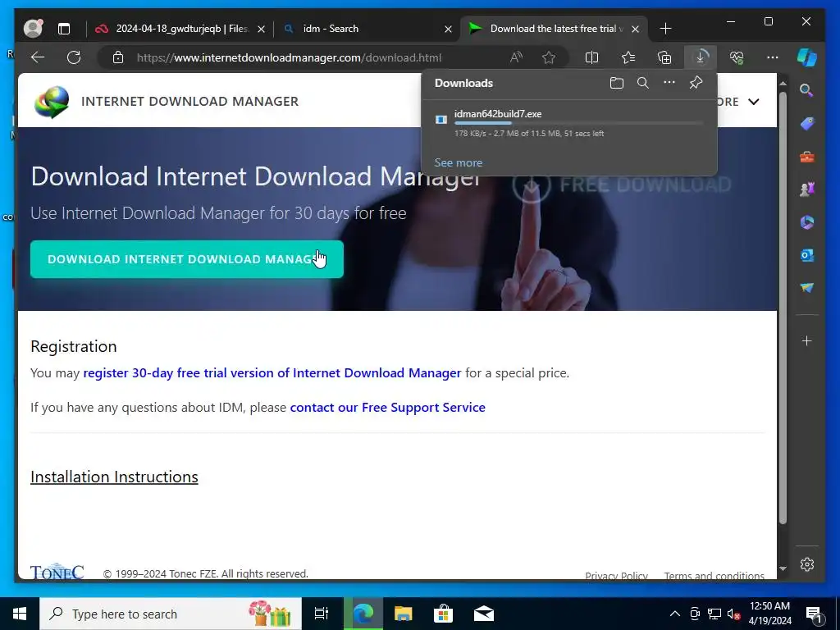Open contact our Free Support Service link
Image resolution: width=840 pixels, height=630 pixels.
pyautogui.click(x=387, y=407)
